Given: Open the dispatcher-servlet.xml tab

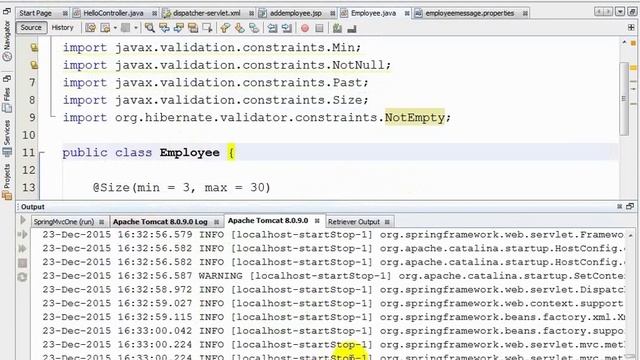Looking at the screenshot, I should pos(207,13).
